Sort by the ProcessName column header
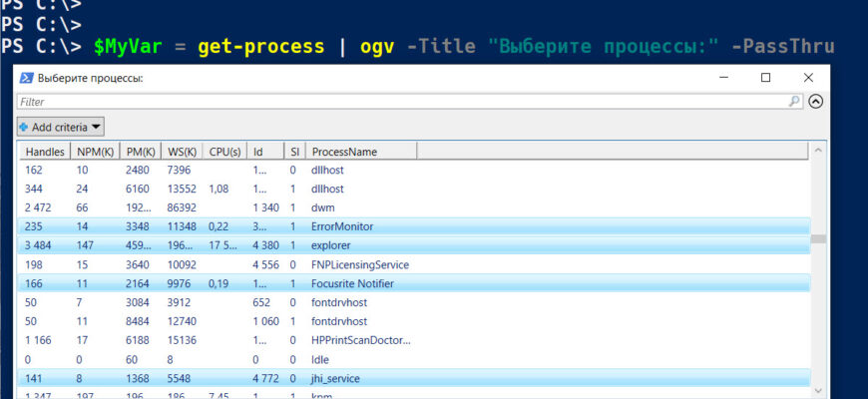Screen dimensions: 868x399 (344, 152)
